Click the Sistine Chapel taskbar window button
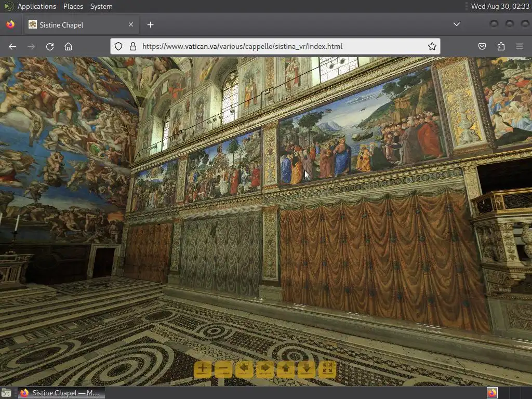 click(61, 393)
